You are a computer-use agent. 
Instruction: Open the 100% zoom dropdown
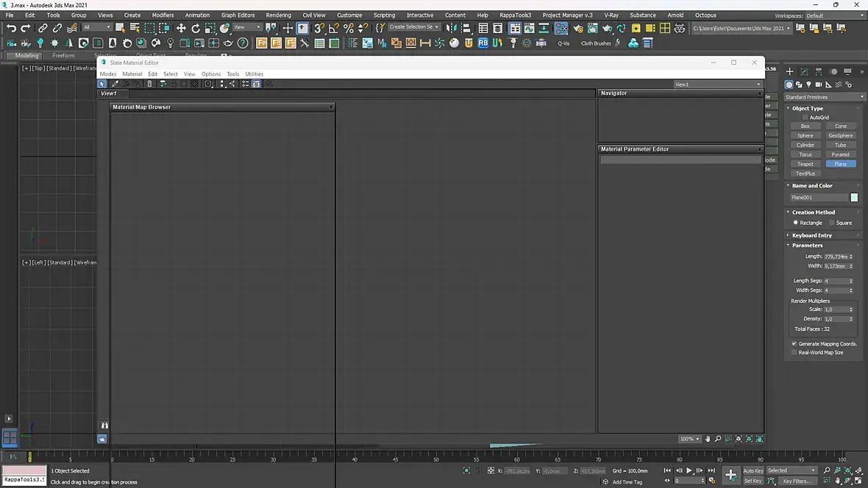click(x=689, y=439)
